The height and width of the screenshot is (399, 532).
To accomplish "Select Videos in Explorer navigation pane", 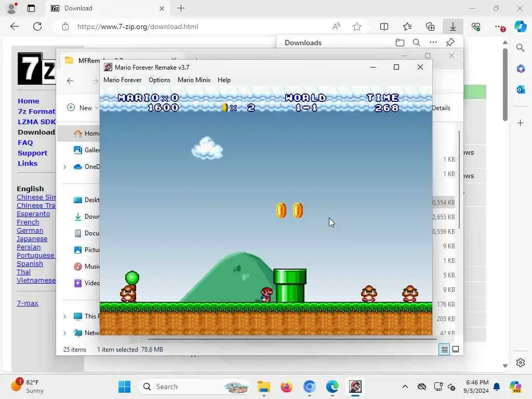I will point(87,283).
